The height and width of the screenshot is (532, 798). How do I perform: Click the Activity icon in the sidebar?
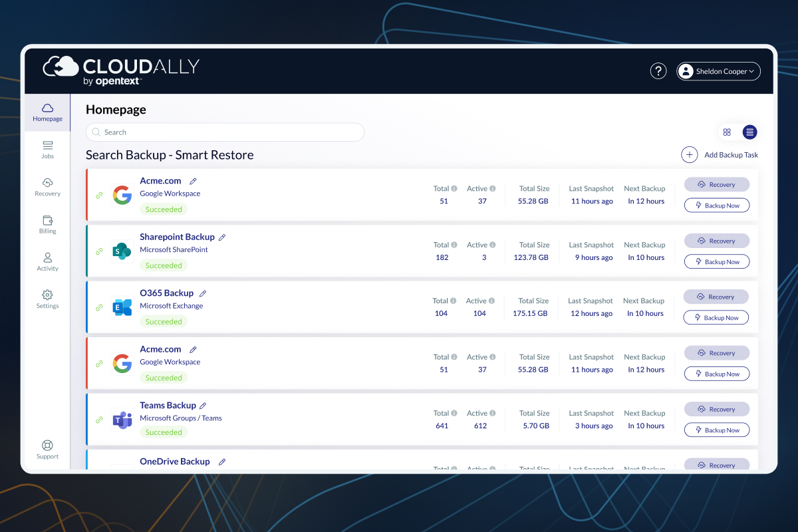[x=47, y=258]
